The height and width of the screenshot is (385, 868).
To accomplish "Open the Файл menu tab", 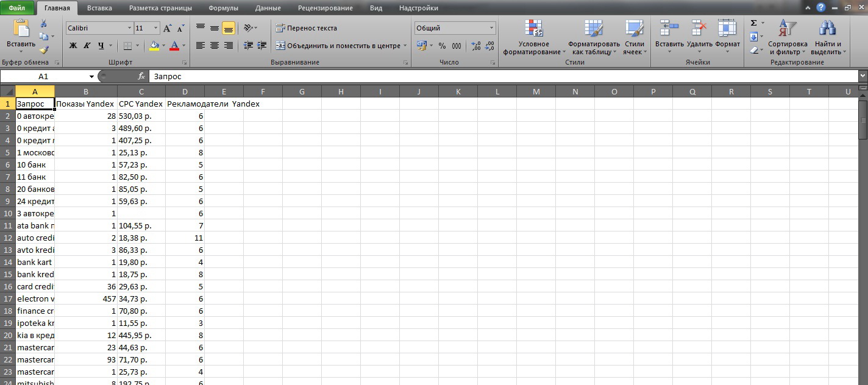I will tap(17, 9).
